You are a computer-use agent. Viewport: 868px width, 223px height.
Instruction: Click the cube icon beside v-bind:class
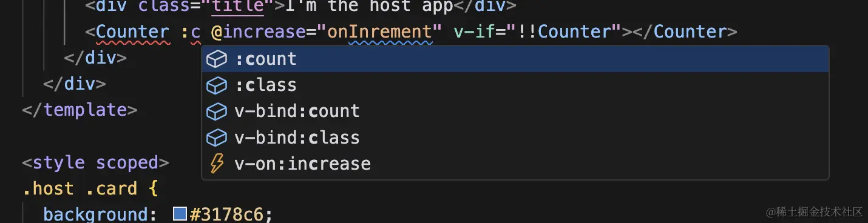pos(217,138)
